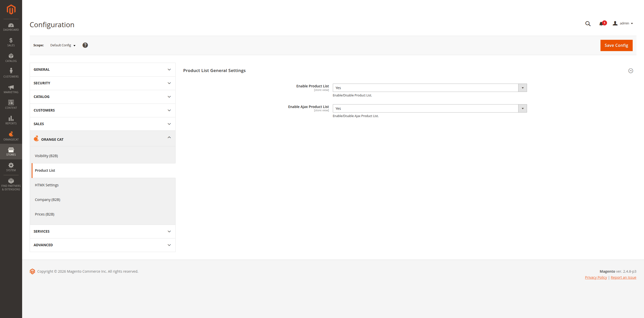Select the Sales sidebar icon
Image resolution: width=644 pixels, height=318 pixels.
[x=11, y=42]
